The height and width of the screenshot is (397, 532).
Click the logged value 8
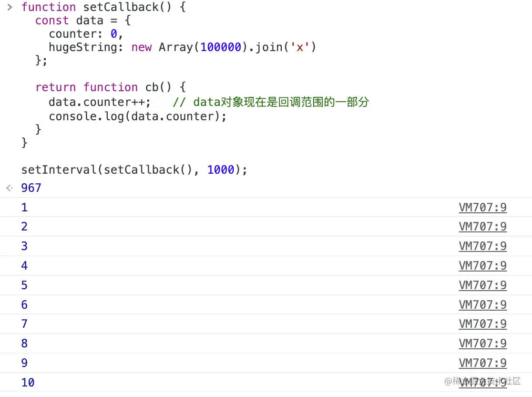click(x=24, y=344)
